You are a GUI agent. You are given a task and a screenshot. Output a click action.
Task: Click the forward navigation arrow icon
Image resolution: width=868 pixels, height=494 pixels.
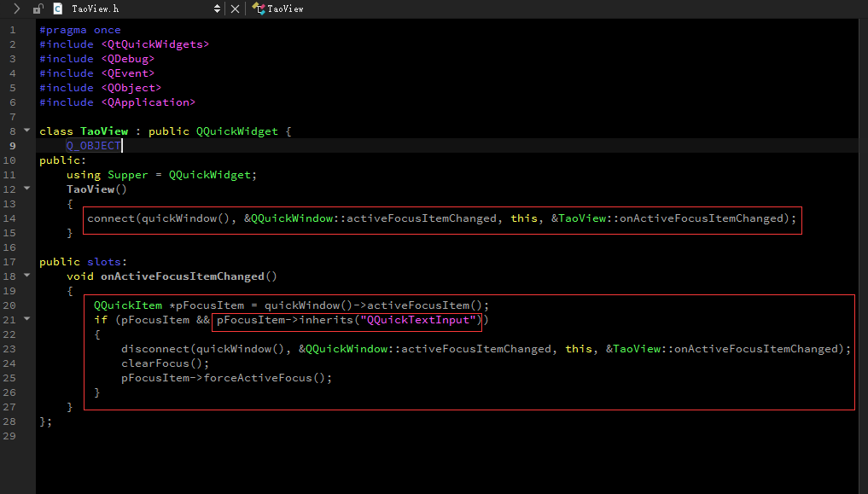16,9
